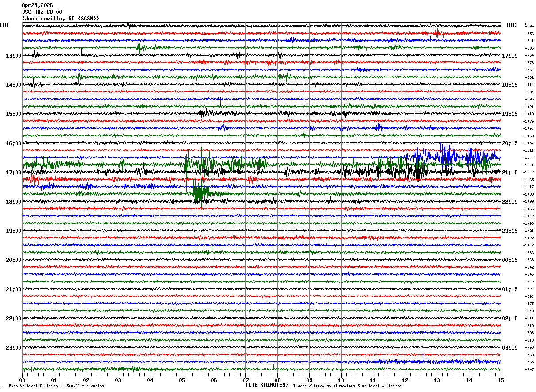
Task: Click the JSC HHZ CO 00 station code
Action: 42,12
